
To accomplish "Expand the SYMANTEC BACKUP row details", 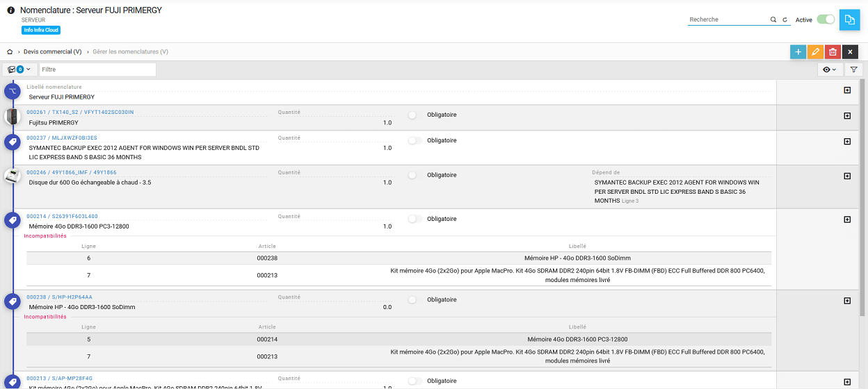I will [847, 142].
